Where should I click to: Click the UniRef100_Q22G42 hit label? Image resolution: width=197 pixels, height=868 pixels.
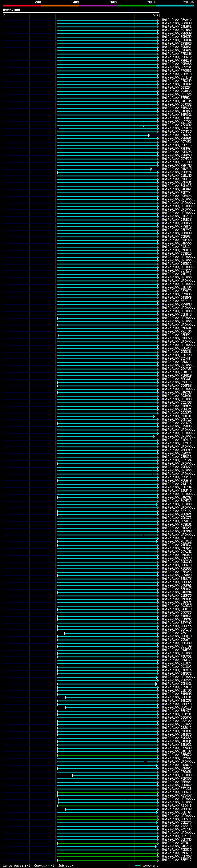click(x=177, y=728)
